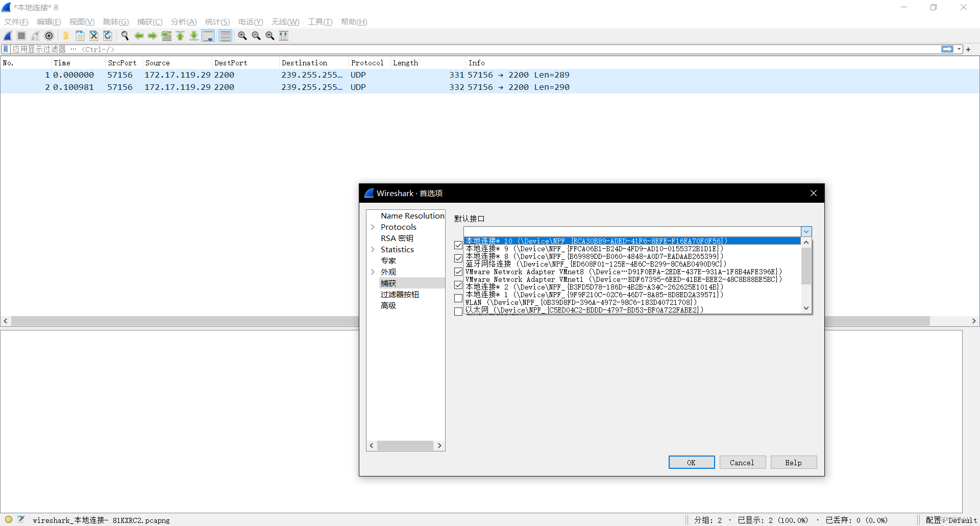Open the 文件(F) menu
The width and height of the screenshot is (980, 526).
(16, 22)
